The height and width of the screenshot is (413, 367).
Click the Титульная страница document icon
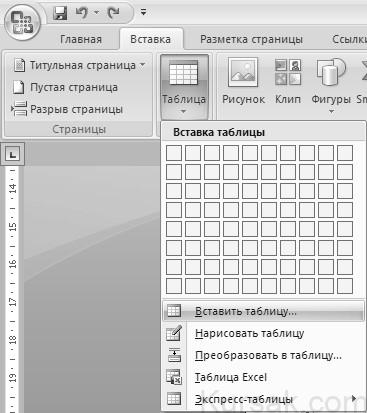click(19, 65)
